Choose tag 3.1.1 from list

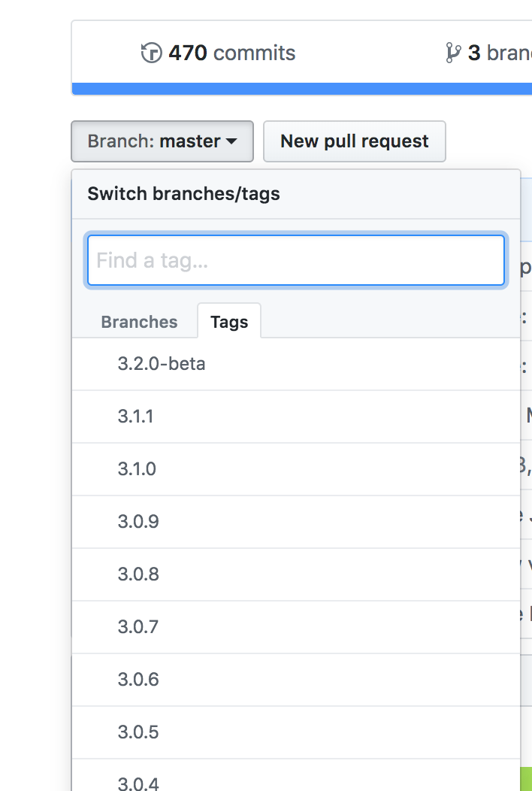pyautogui.click(x=136, y=417)
